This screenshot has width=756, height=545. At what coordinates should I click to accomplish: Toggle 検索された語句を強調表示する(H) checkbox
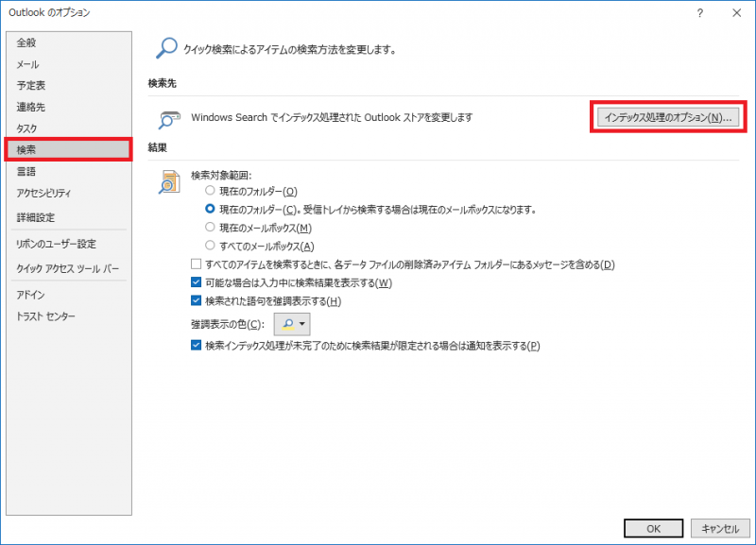tap(196, 300)
